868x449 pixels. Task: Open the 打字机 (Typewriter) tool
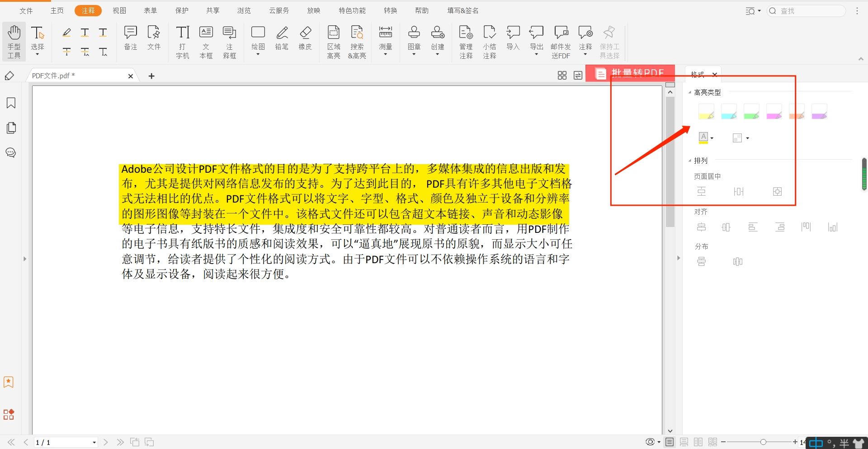click(x=182, y=41)
